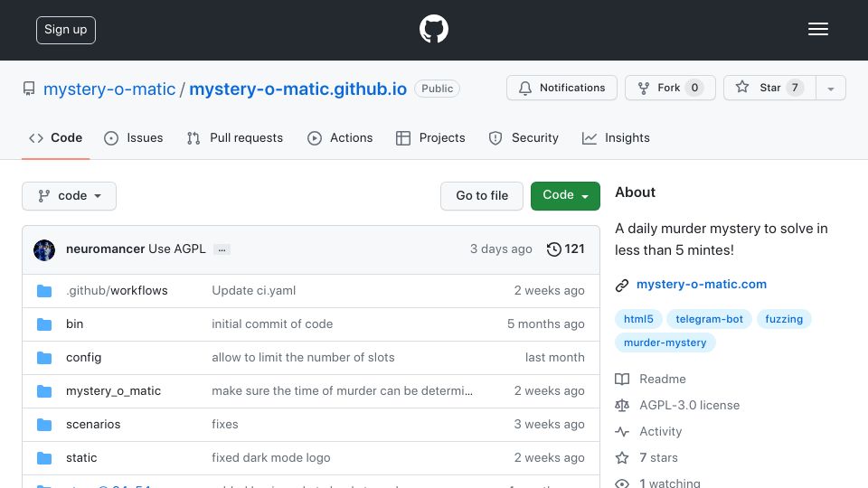This screenshot has width=868, height=488.
Task: View the 121 commits history
Action: click(x=565, y=249)
